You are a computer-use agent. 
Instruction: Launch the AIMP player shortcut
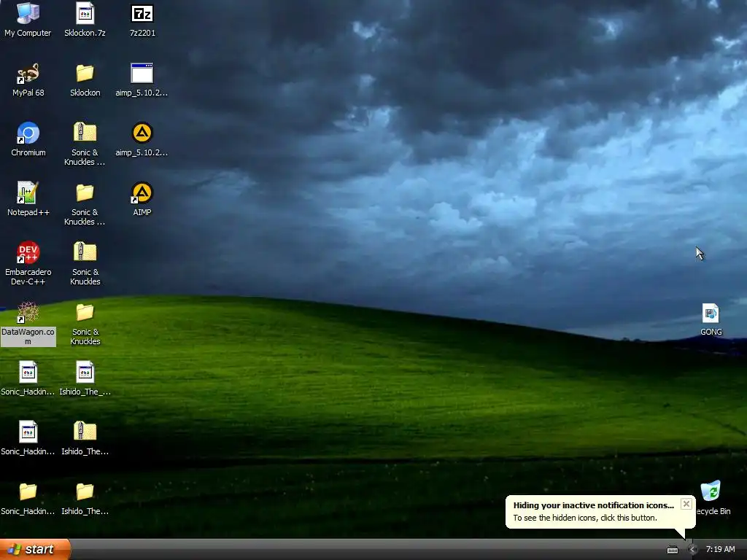(142, 198)
